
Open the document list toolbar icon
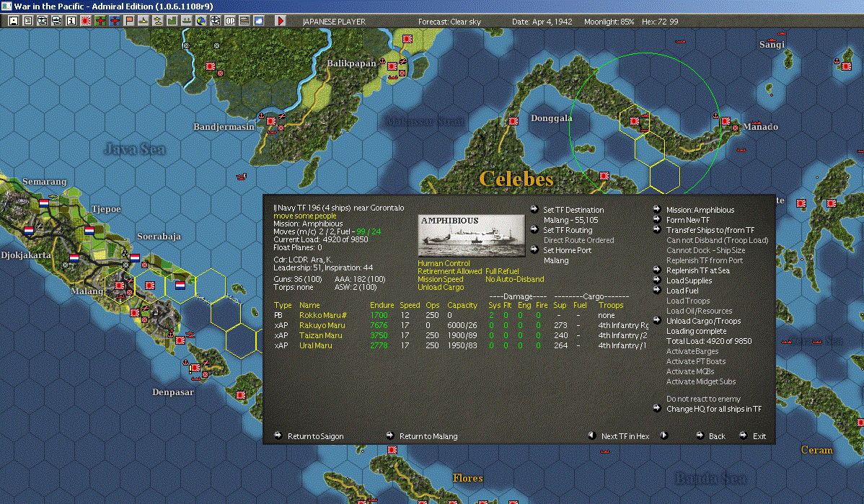click(28, 21)
